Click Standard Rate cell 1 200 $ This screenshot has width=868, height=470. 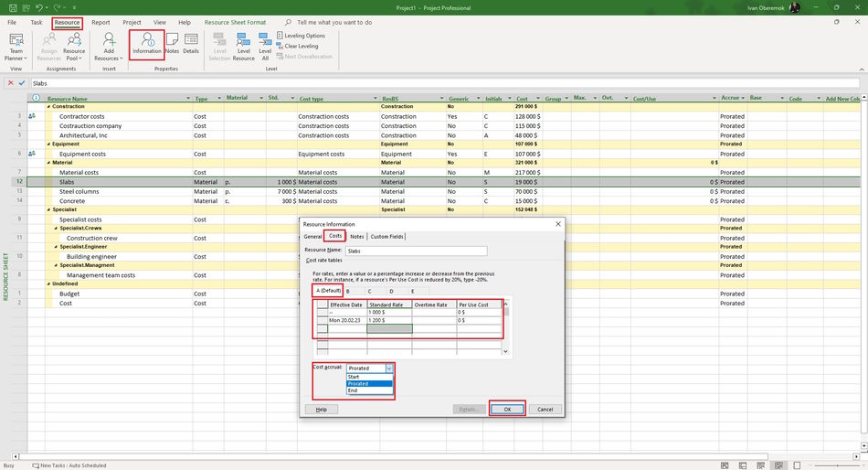tap(390, 320)
